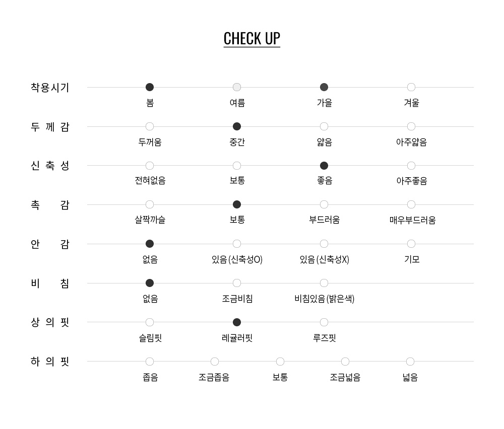504x429 pixels.
Task: Select the 봄 radio dot
Action: [x=150, y=87]
